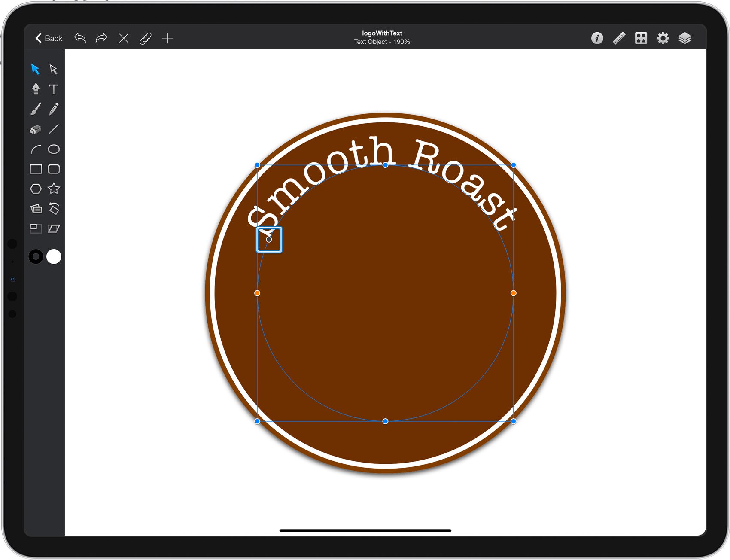
Task: Choose the Pen tool
Action: click(x=36, y=89)
